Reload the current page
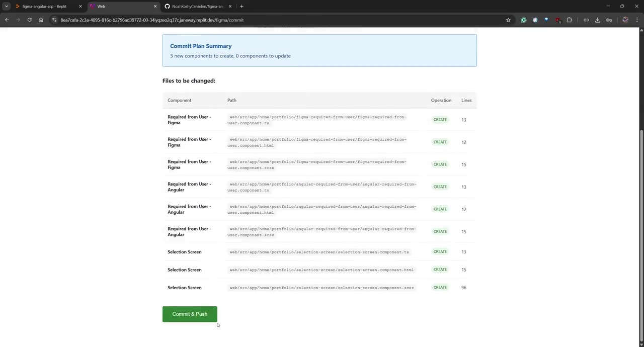644x347 pixels. 30,20
